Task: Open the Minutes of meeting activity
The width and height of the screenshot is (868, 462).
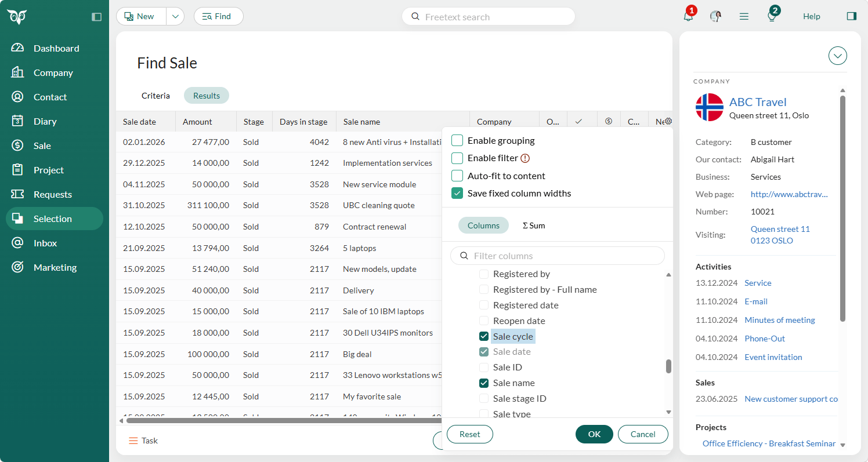Action: point(780,320)
